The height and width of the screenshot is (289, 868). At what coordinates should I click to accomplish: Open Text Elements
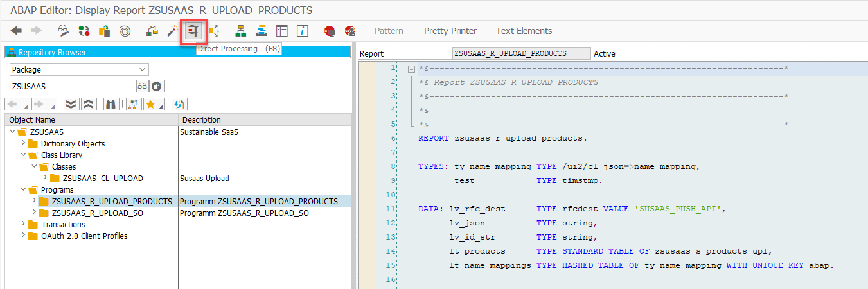point(524,31)
